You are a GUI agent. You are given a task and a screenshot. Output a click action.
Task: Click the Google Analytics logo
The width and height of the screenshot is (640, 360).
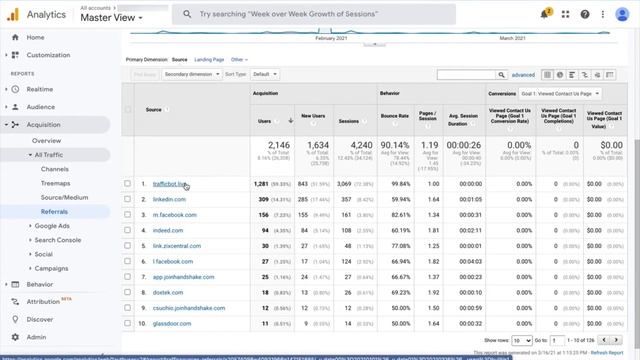pyautogui.click(x=13, y=15)
